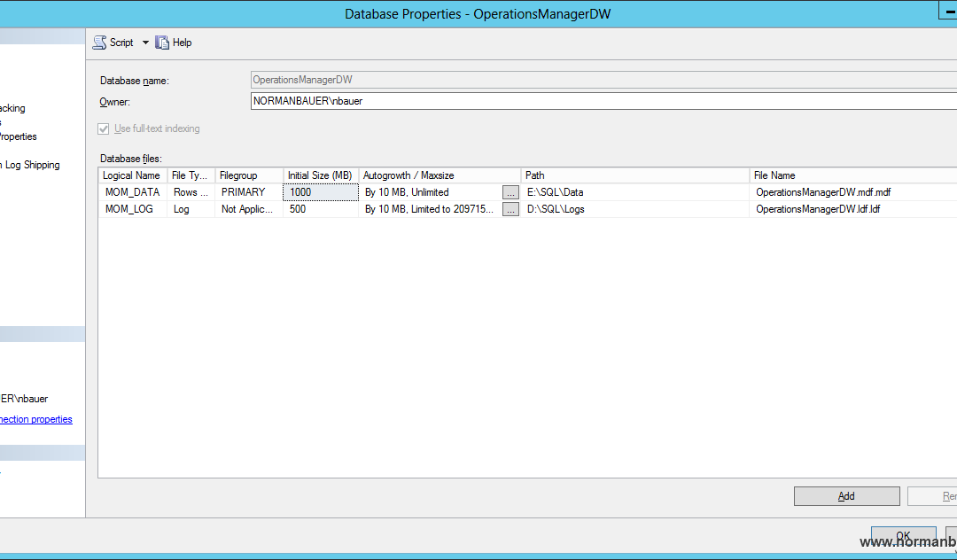957x560 pixels.
Task: Click the Owner input field
Action: click(x=603, y=101)
